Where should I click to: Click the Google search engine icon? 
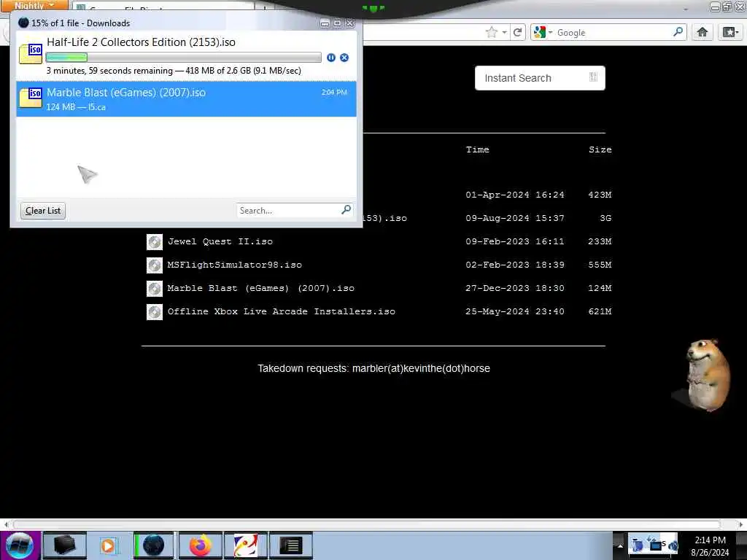540,32
